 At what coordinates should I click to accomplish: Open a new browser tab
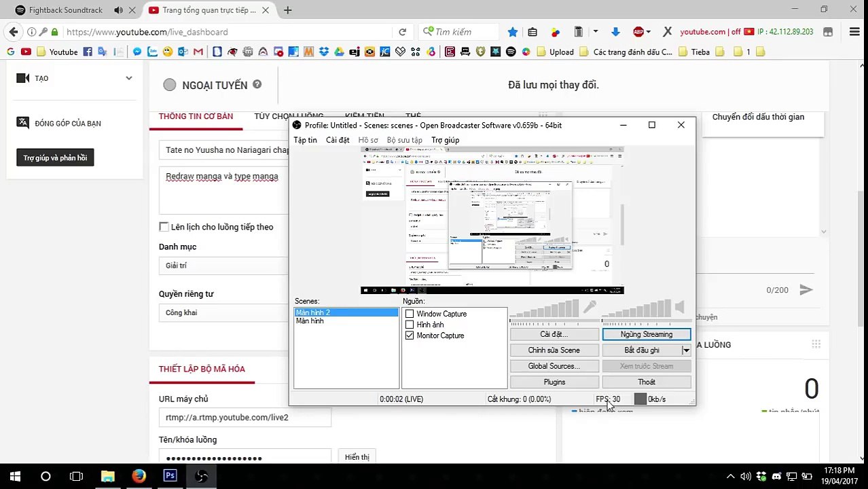point(288,10)
